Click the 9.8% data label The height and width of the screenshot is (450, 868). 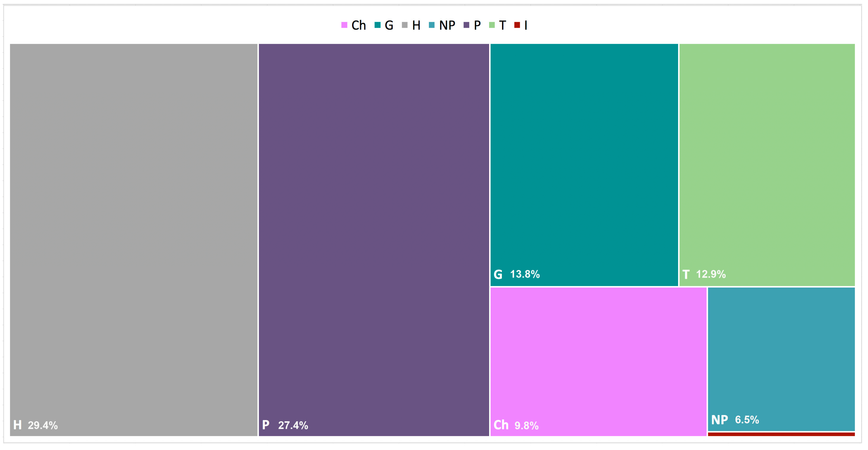(526, 426)
